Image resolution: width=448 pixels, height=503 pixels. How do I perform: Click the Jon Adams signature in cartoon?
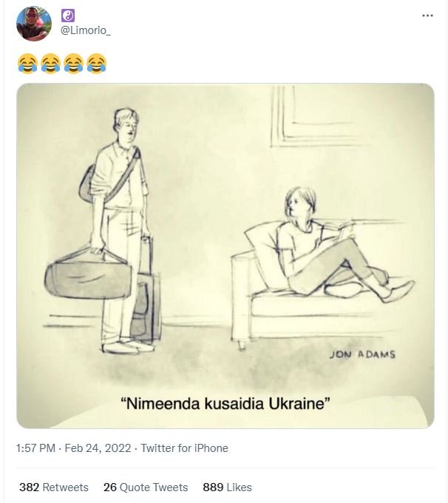tap(362, 354)
